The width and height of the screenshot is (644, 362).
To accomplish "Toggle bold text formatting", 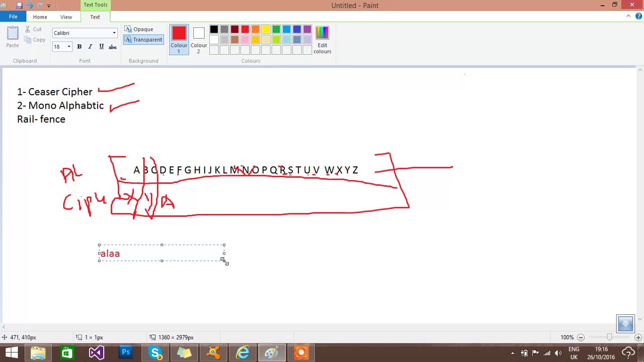I will 79,47.
